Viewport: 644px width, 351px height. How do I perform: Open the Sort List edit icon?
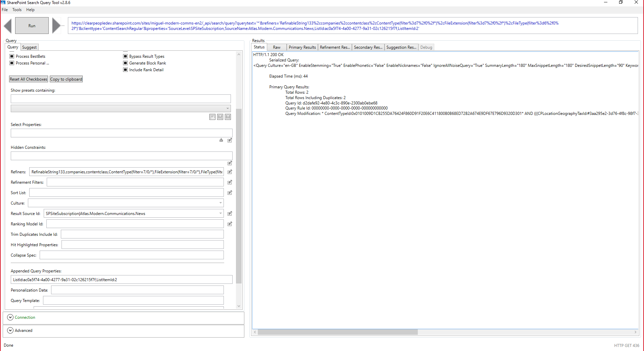point(230,192)
